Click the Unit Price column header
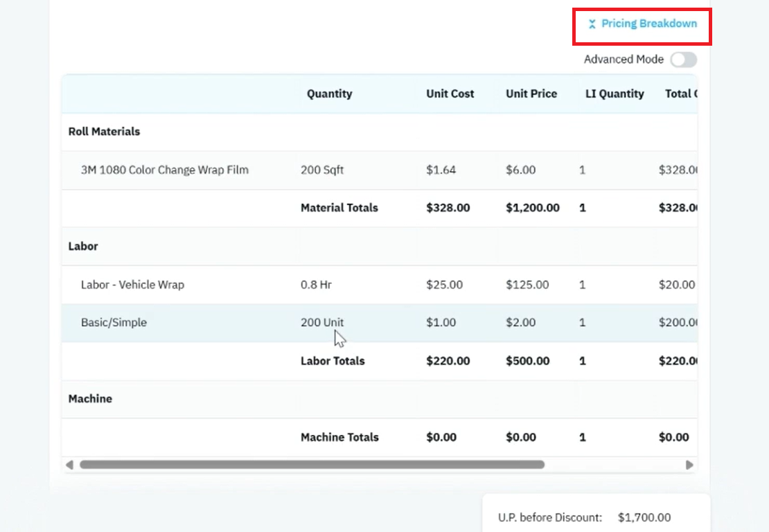The image size is (769, 532). click(531, 94)
